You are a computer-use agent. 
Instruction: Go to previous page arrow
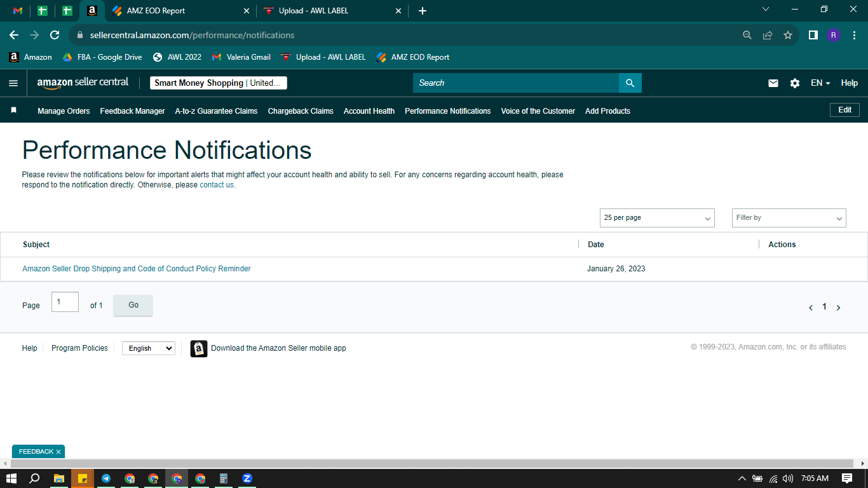(811, 308)
